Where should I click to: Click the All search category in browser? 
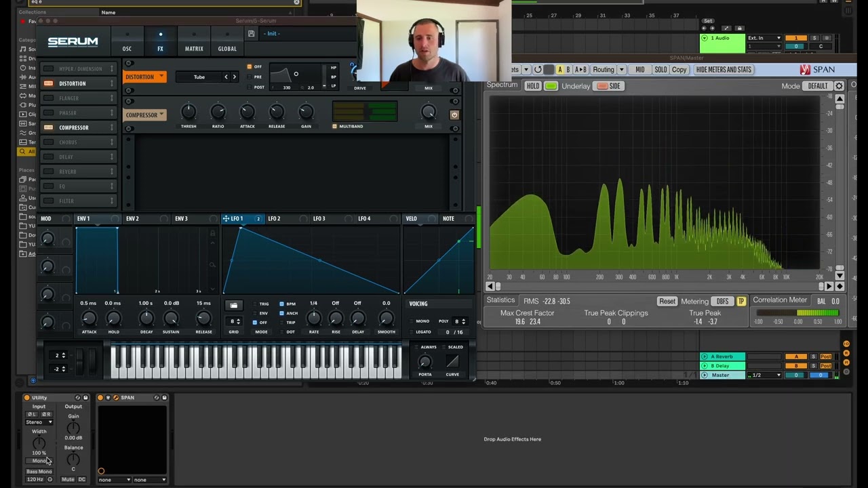click(27, 152)
